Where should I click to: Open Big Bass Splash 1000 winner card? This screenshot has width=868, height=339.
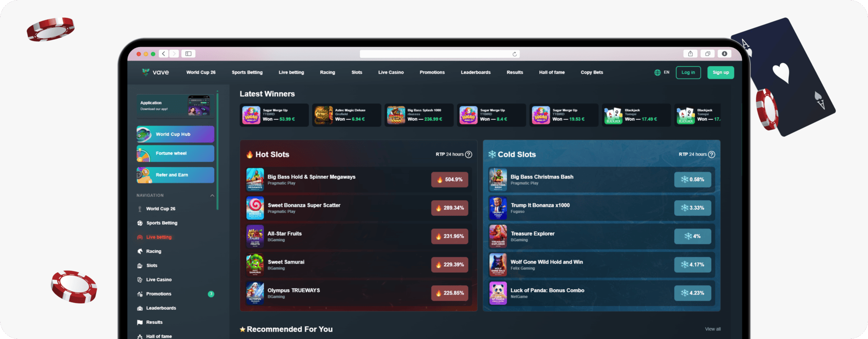pyautogui.click(x=419, y=115)
